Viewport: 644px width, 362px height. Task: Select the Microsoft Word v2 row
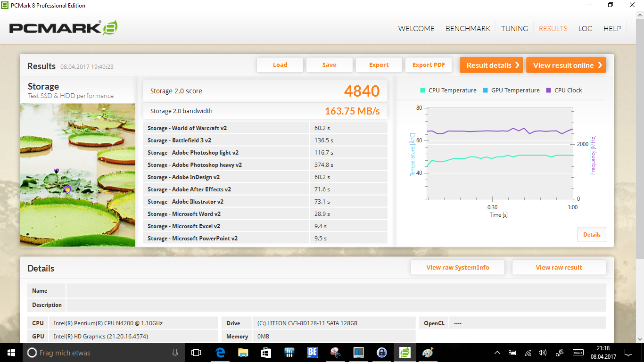tap(265, 214)
